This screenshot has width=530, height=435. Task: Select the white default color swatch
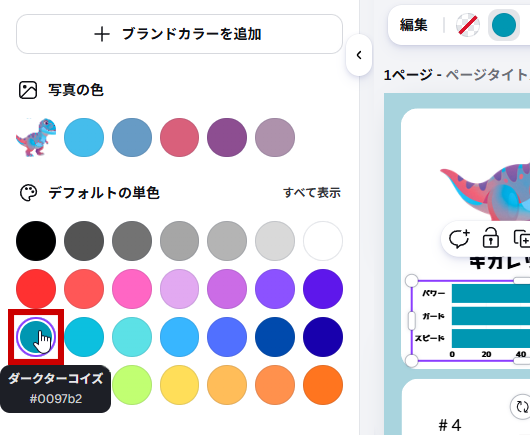coord(323,241)
